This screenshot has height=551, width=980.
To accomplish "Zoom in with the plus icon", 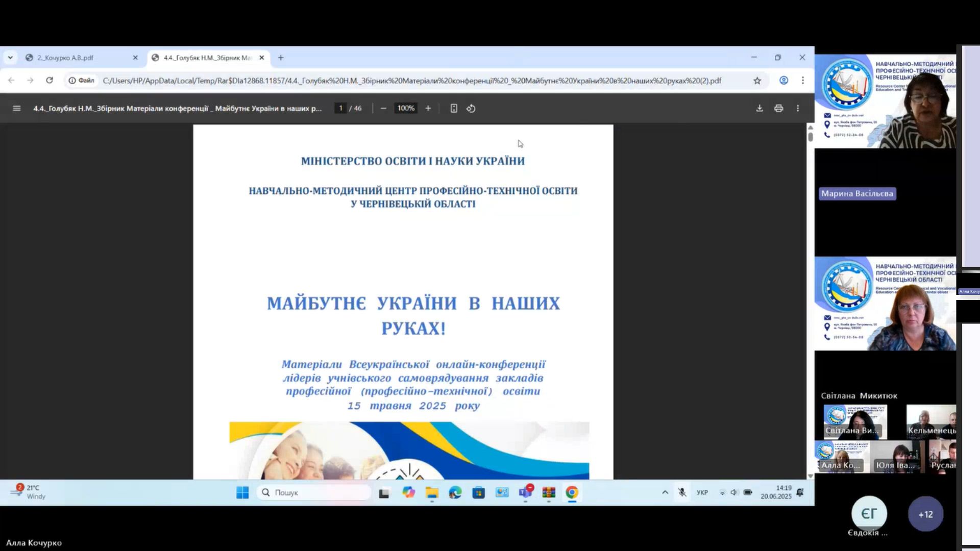I will (x=428, y=108).
